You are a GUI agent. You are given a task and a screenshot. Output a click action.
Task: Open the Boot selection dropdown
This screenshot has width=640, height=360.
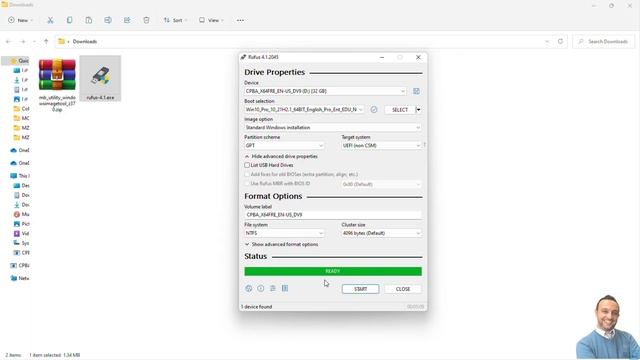coord(304,109)
